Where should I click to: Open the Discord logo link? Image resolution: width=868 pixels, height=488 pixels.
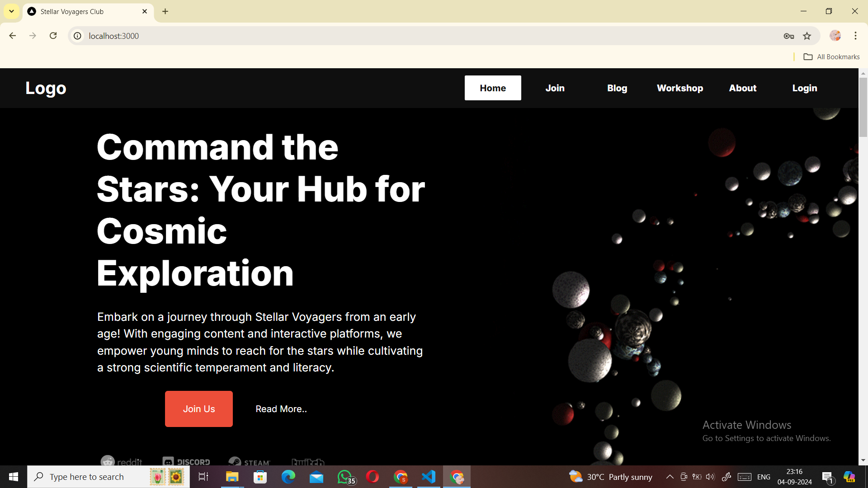[x=186, y=462]
